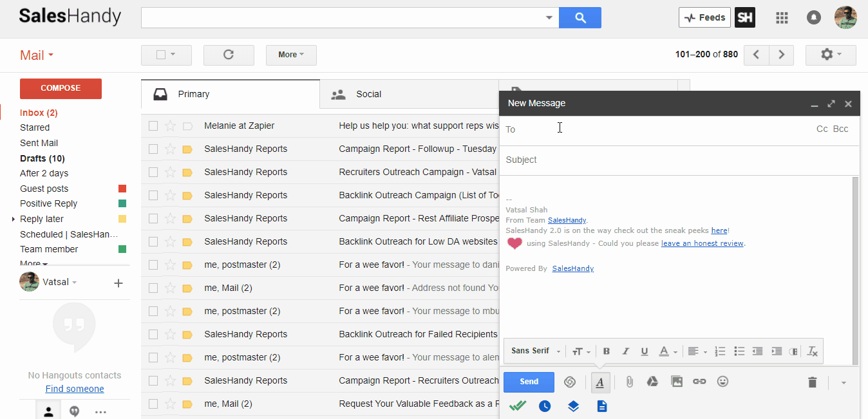Add Bcc recipients
The width and height of the screenshot is (868, 419).
point(840,129)
